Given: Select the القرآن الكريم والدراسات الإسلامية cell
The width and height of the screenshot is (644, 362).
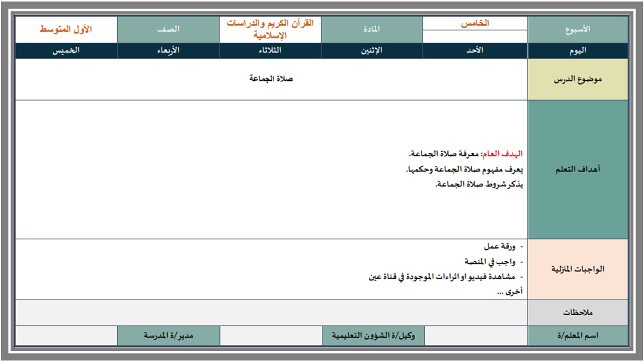Looking at the screenshot, I should click(x=270, y=30).
